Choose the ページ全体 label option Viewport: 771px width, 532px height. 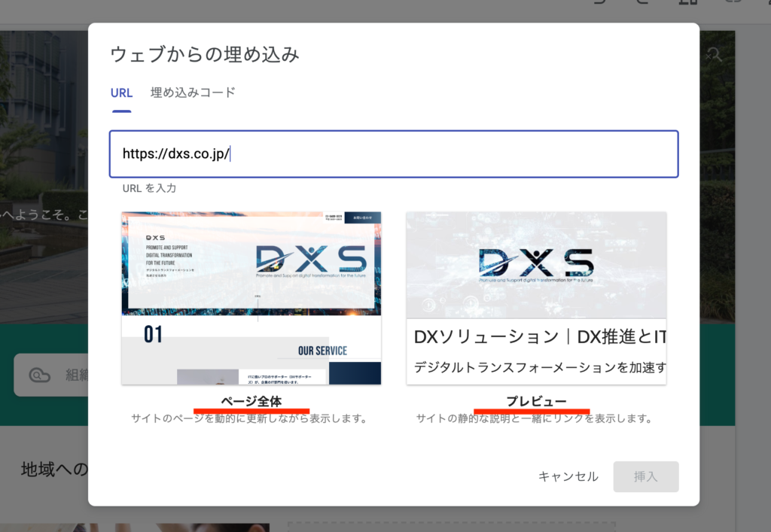(x=251, y=401)
